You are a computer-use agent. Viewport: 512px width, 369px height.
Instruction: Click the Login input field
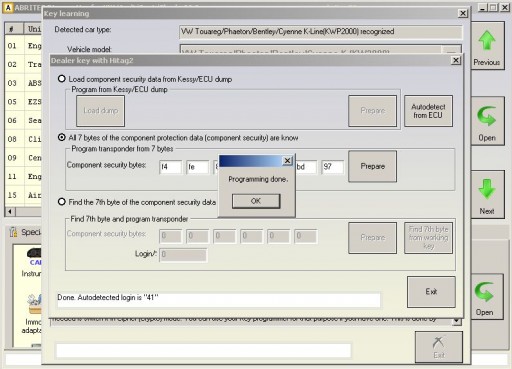[183, 255]
